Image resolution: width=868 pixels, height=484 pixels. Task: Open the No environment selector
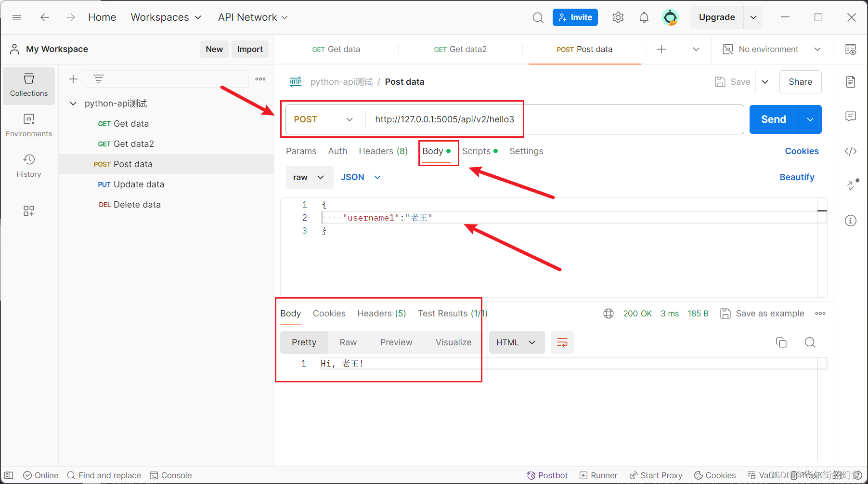click(772, 49)
